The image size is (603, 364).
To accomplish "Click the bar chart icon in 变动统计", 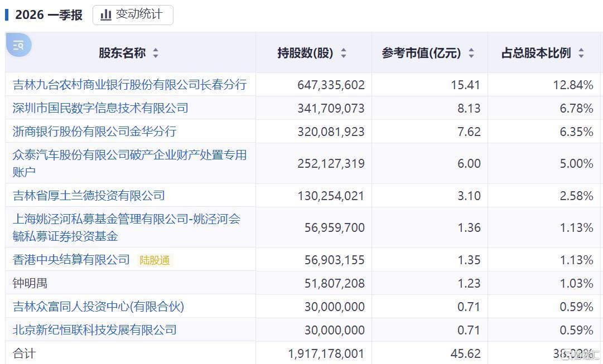I will coord(106,15).
